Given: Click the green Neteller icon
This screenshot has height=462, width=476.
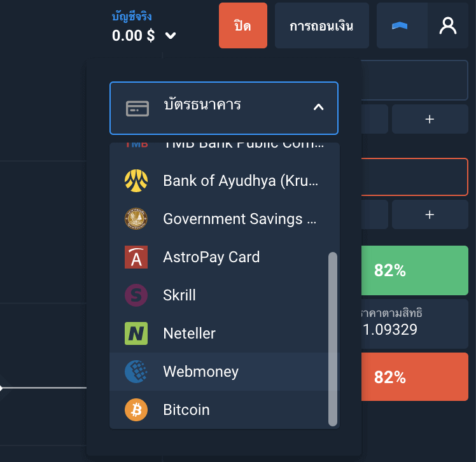Looking at the screenshot, I should coord(136,333).
